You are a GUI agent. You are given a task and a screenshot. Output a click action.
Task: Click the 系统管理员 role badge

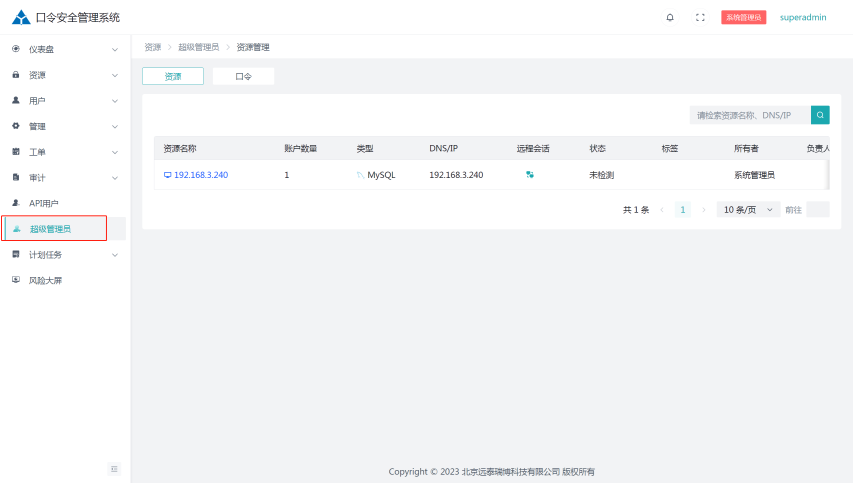point(743,17)
